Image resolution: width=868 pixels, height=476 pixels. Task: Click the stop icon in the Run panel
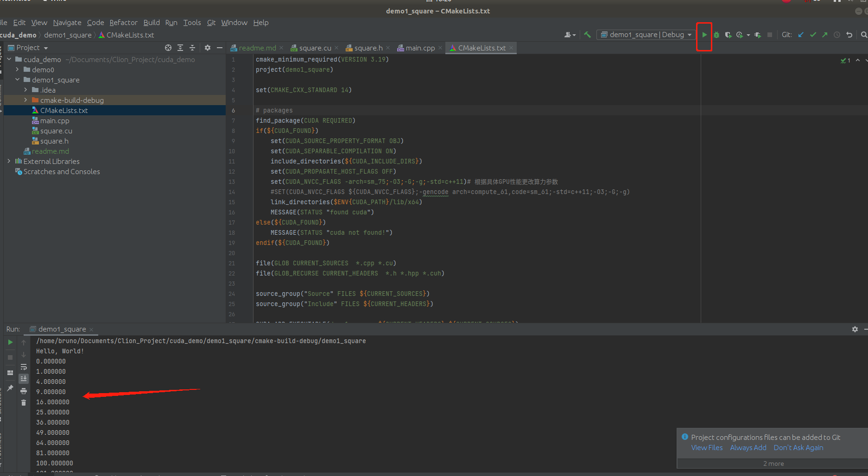tap(10, 357)
